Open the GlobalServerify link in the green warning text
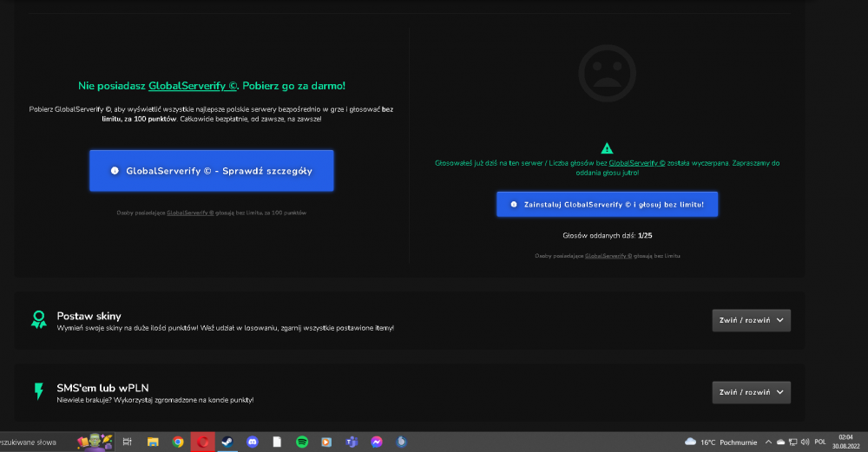The width and height of the screenshot is (868, 452). click(x=636, y=163)
